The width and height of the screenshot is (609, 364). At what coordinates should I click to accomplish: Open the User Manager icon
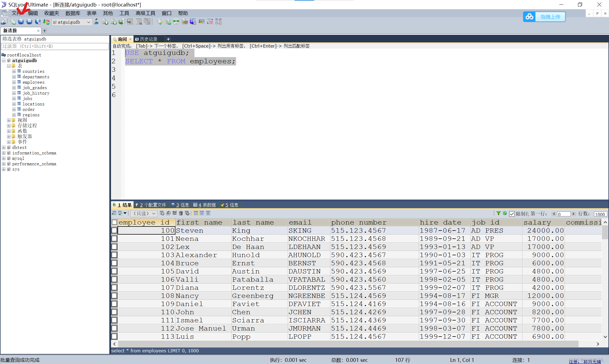tap(97, 22)
